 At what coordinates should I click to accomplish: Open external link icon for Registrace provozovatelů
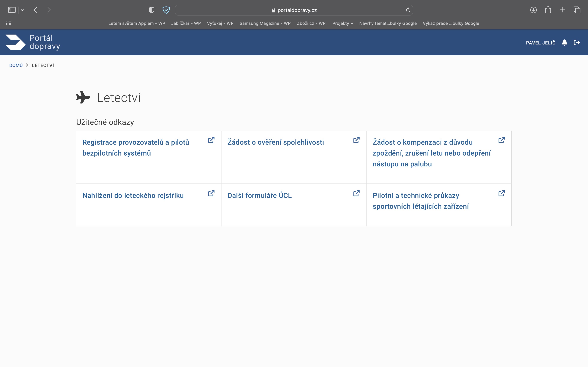tap(211, 140)
